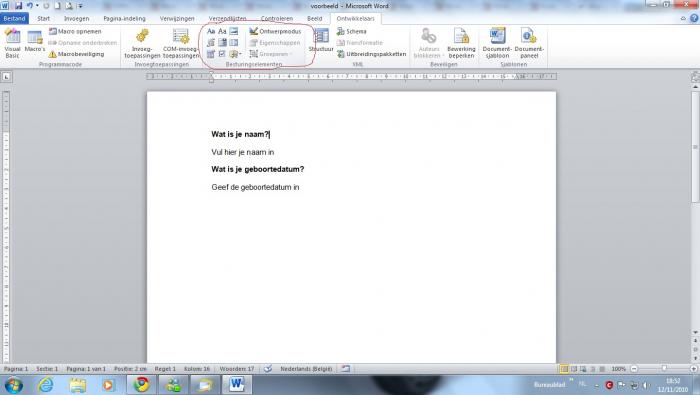Open the Quick Access Toolbar customize arrow
Image resolution: width=700 pixels, height=395 pixels.
coord(80,6)
